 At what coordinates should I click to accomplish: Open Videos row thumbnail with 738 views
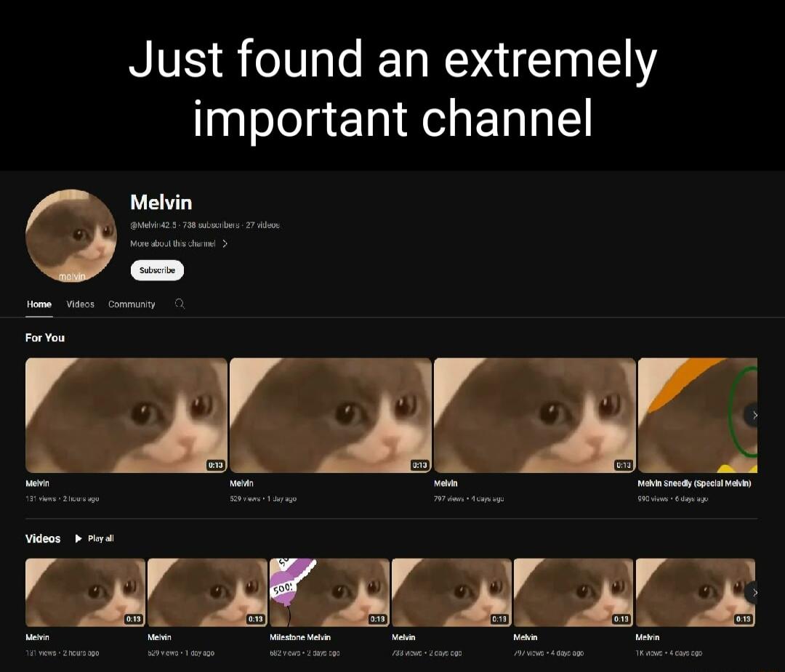[x=451, y=592]
